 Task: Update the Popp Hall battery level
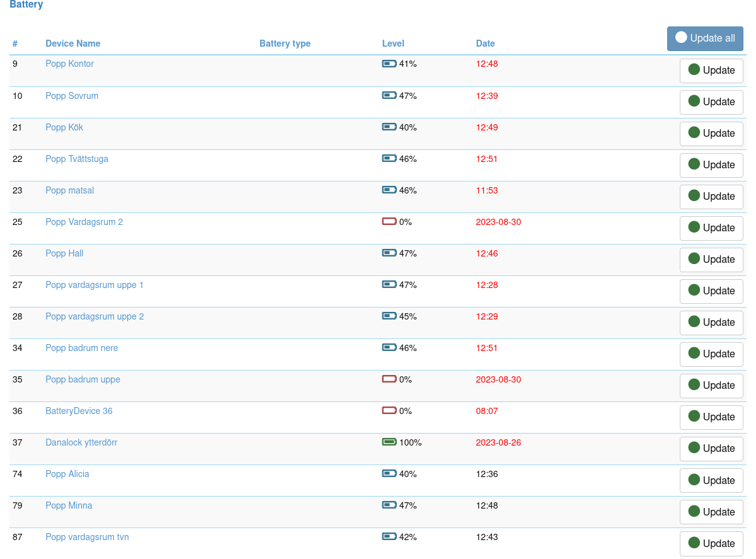711,260
